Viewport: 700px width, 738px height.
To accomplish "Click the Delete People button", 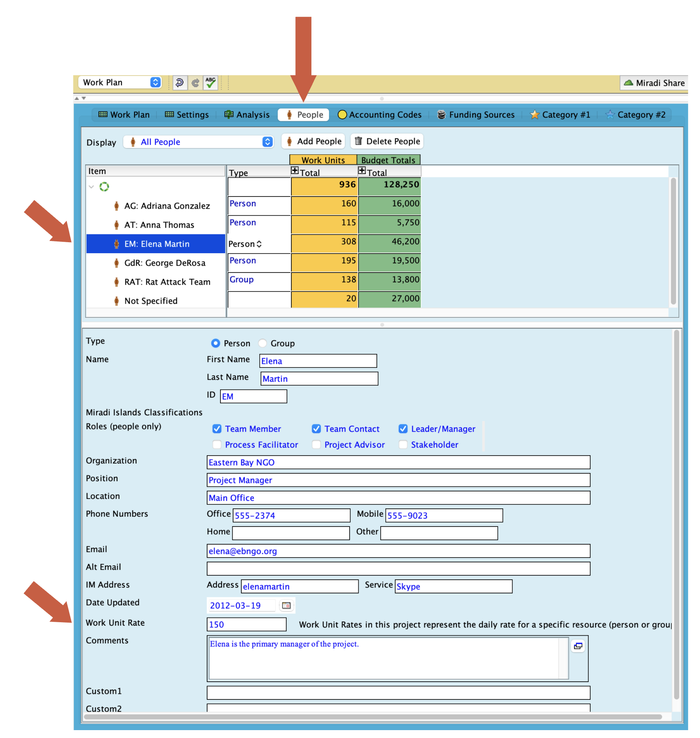I will pyautogui.click(x=387, y=141).
